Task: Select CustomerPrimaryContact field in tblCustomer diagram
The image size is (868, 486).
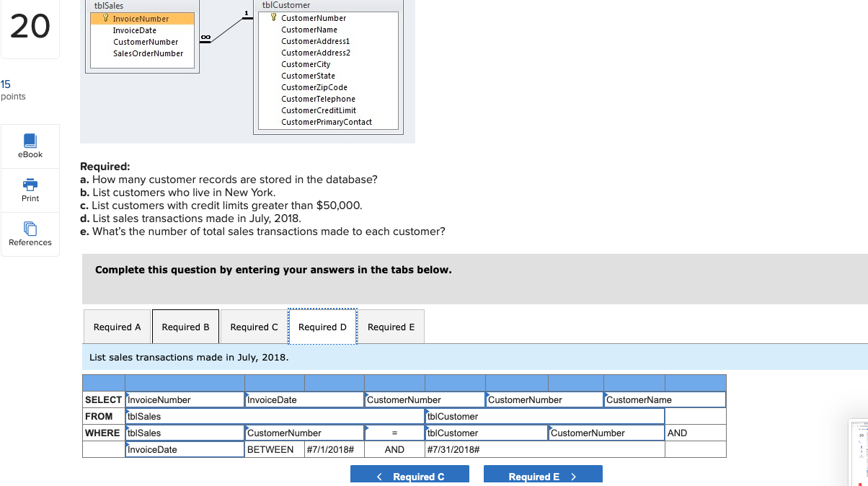Action: pyautogui.click(x=327, y=122)
